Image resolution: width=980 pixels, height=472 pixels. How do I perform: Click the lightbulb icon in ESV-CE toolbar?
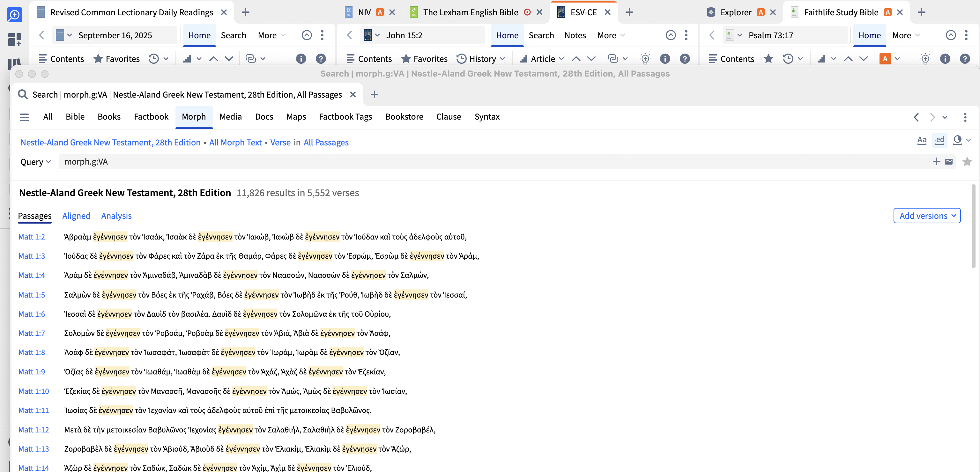(645, 59)
